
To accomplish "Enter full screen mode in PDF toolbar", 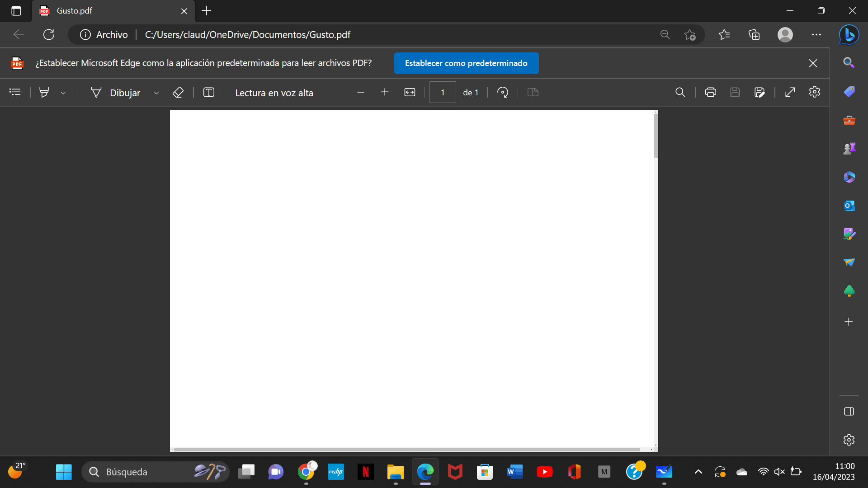I will point(790,92).
